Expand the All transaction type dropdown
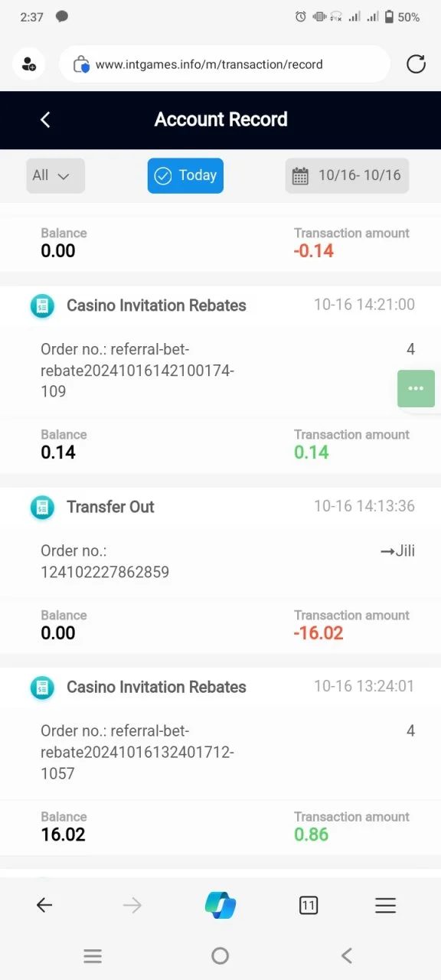Image resolution: width=441 pixels, height=980 pixels. (55, 175)
